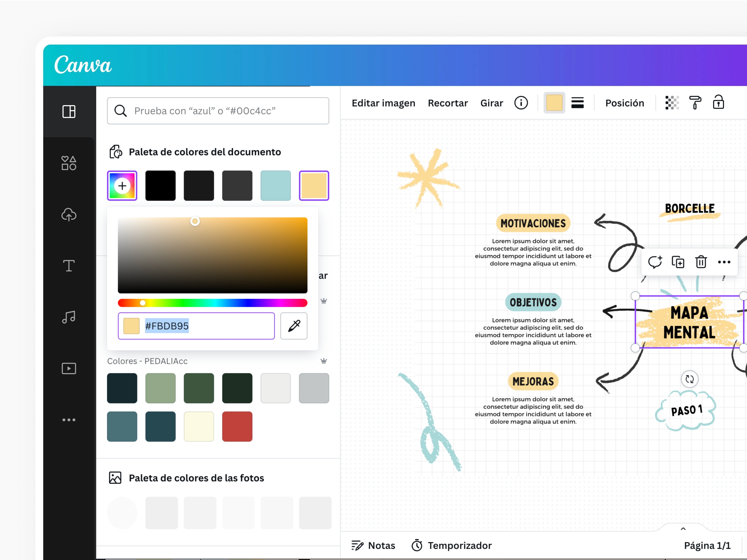747x560 pixels.
Task: Click Editar imagen in toolbar
Action: [x=383, y=103]
